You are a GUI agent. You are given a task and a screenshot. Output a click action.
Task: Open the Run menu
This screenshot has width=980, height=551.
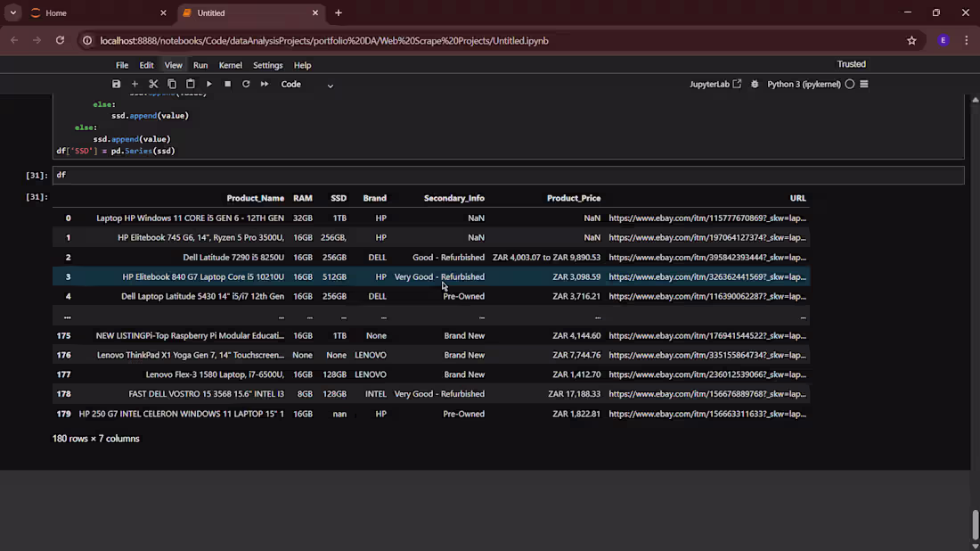point(200,65)
